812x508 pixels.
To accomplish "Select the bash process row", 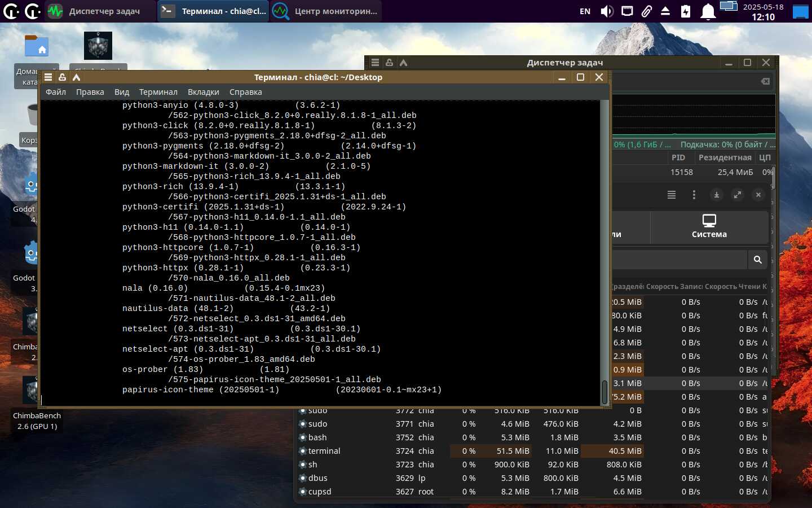I will pyautogui.click(x=532, y=437).
